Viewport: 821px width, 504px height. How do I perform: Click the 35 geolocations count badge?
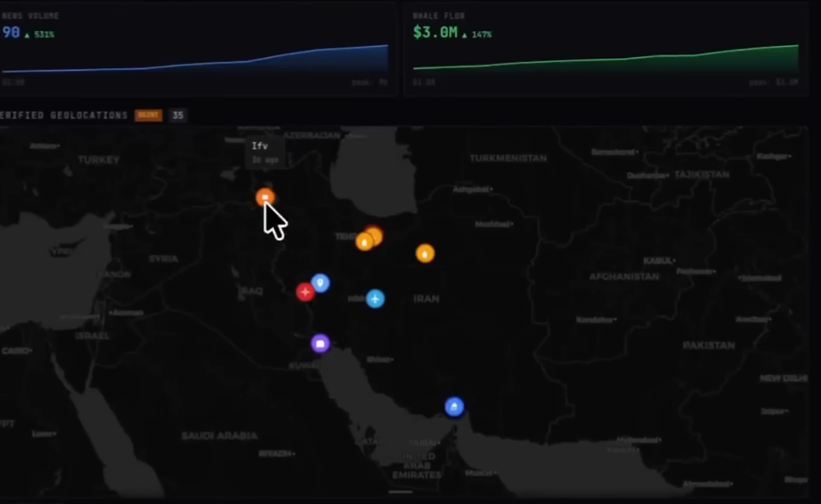[177, 115]
